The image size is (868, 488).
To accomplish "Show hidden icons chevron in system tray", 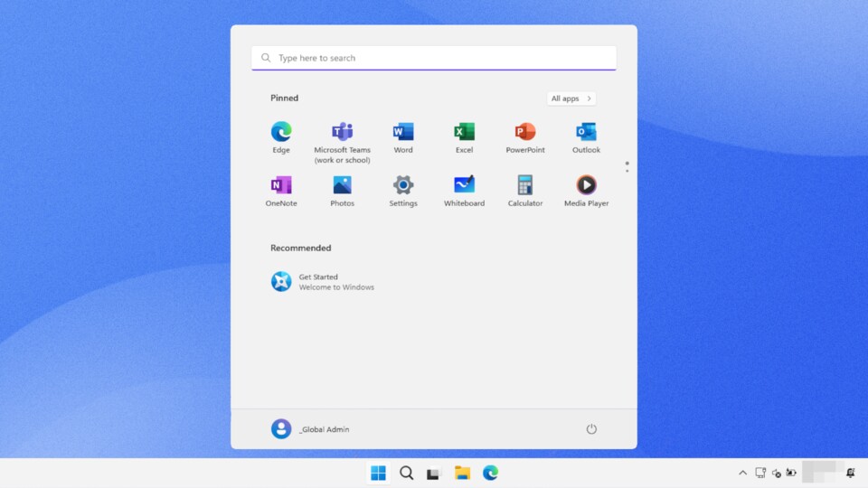I will (x=742, y=473).
